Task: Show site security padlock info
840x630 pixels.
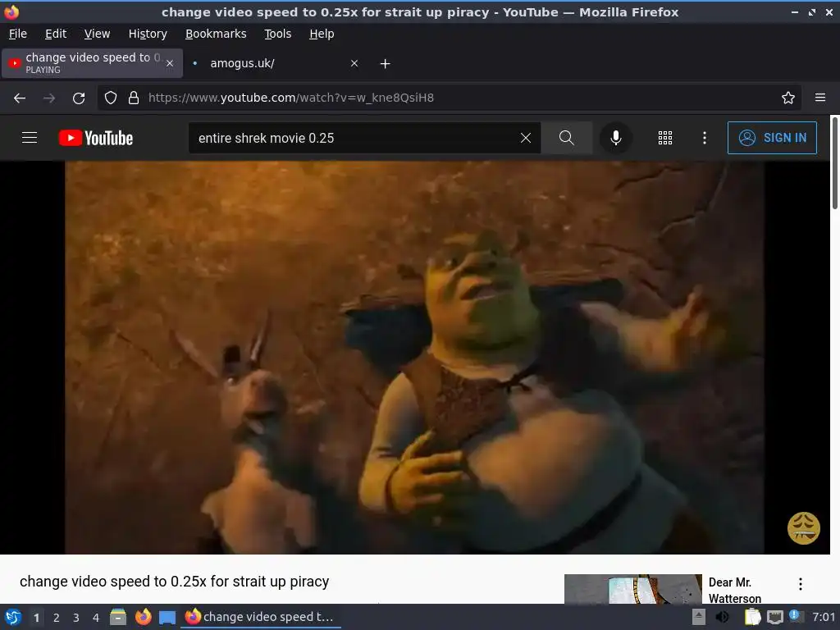Action: pos(134,98)
